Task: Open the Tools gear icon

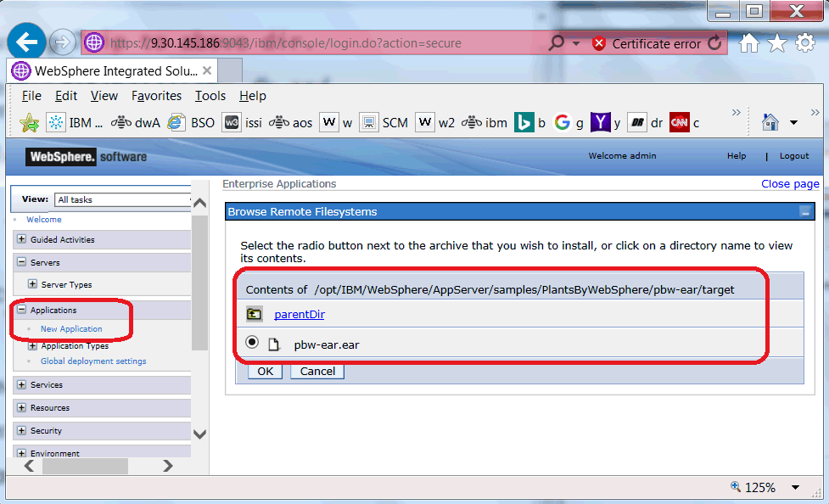Action: [804, 42]
